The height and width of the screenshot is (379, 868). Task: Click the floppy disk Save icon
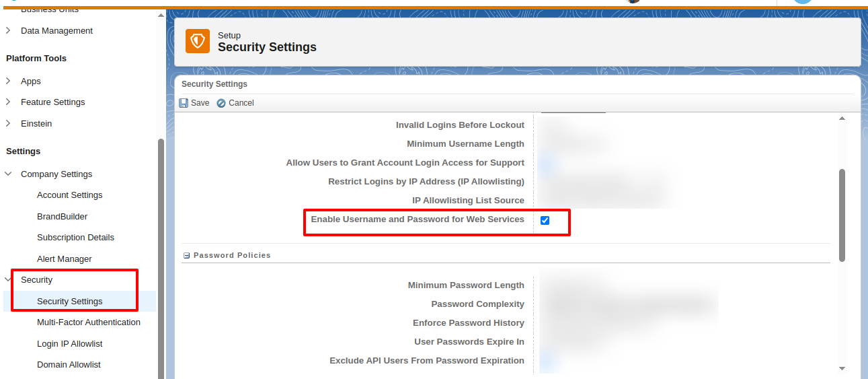coord(184,103)
